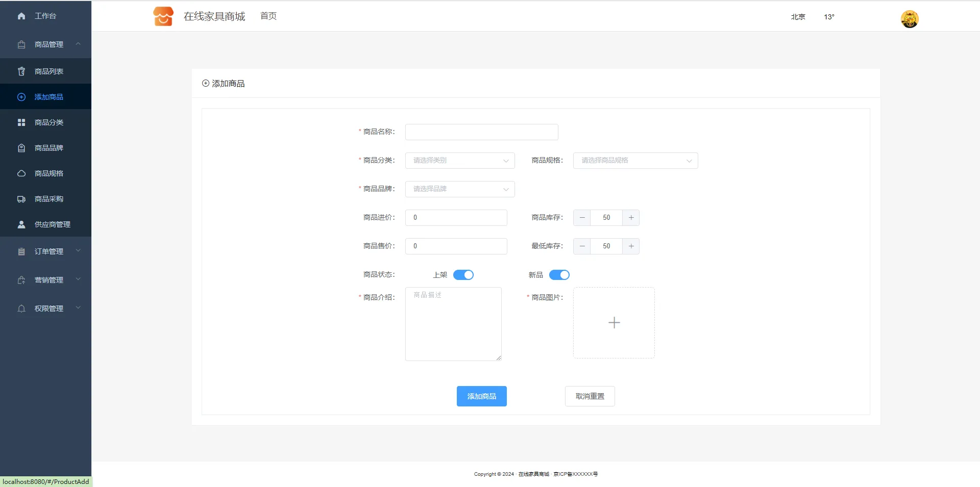Go to 首页 in the top navigation
The width and height of the screenshot is (980, 487).
pyautogui.click(x=268, y=16)
